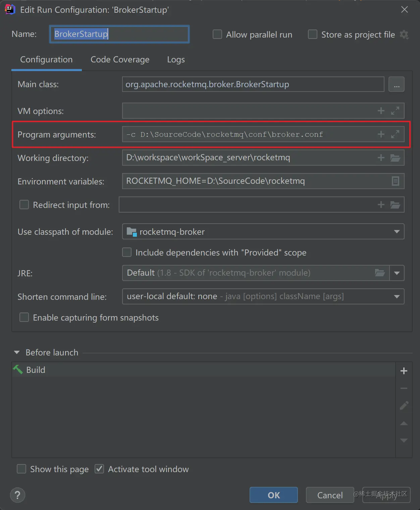Open the Use classpath of module dropdown
420x510 pixels.
tap(397, 232)
